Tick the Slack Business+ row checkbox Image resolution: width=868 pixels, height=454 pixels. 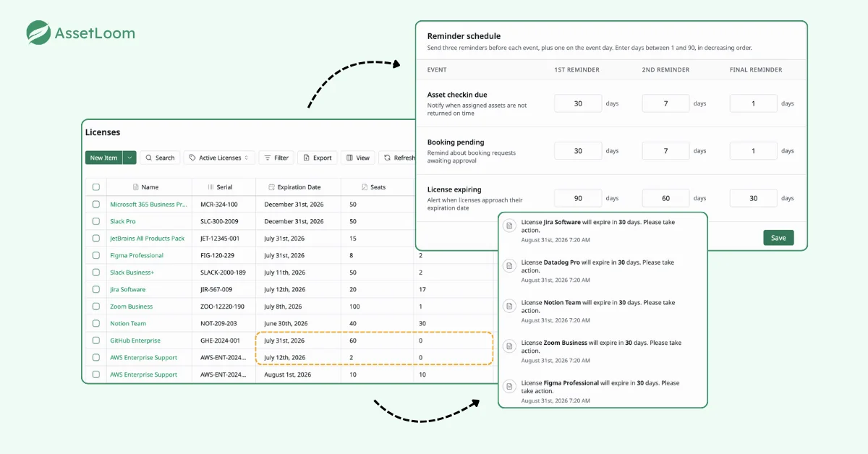pyautogui.click(x=96, y=273)
